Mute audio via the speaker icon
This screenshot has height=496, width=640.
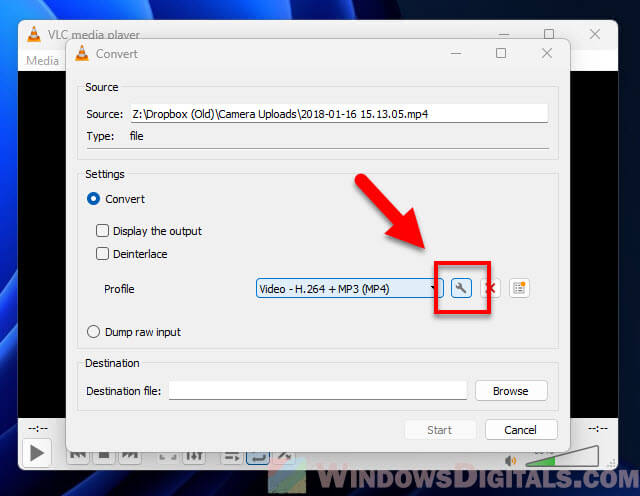point(510,460)
